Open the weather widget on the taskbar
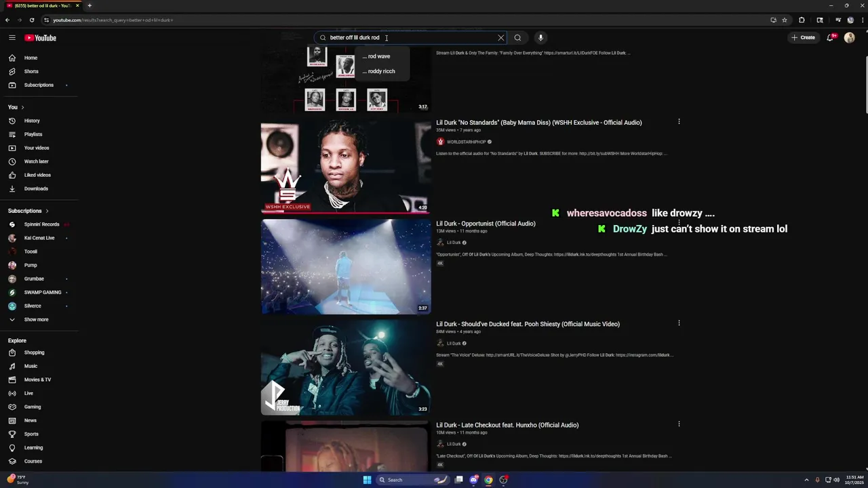Screen dimensions: 868x488 pos(18,479)
